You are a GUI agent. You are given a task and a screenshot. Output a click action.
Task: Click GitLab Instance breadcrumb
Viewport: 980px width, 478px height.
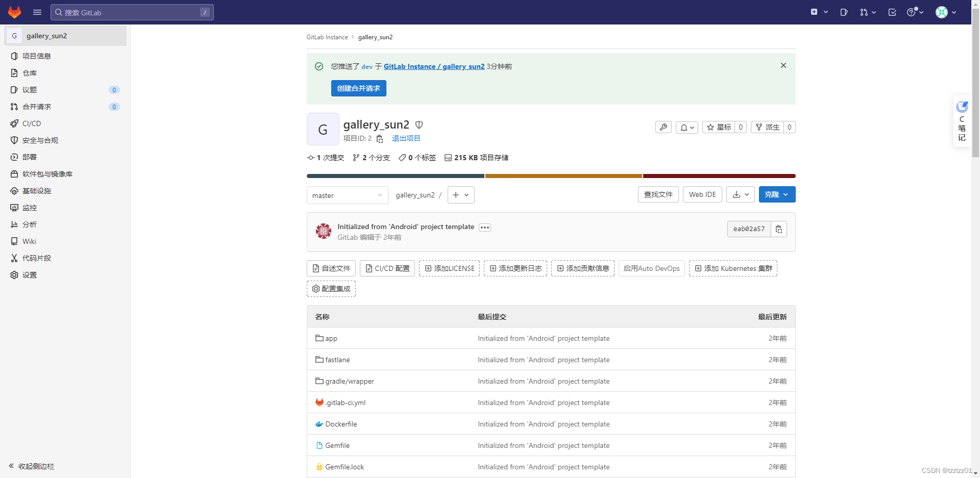(x=327, y=37)
